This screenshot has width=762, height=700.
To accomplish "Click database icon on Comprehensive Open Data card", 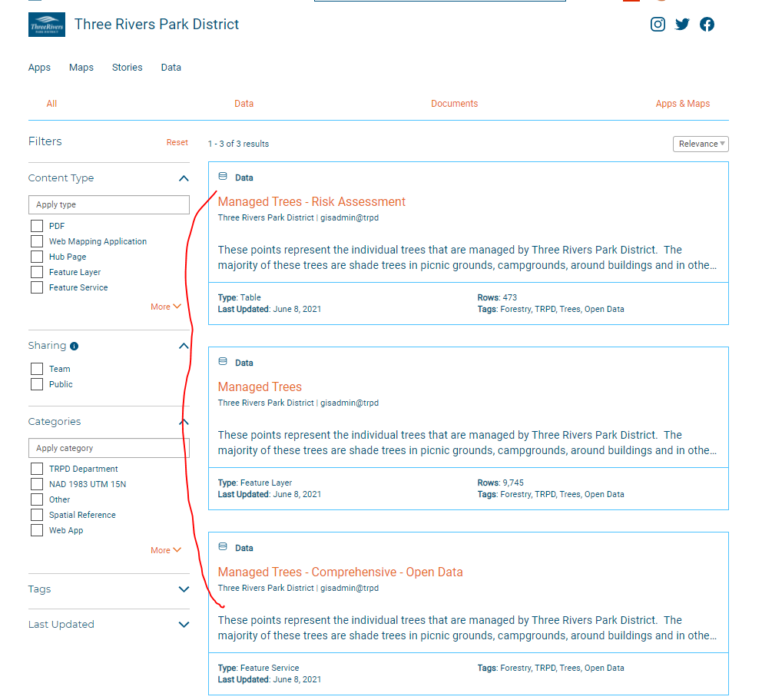I will [x=223, y=547].
